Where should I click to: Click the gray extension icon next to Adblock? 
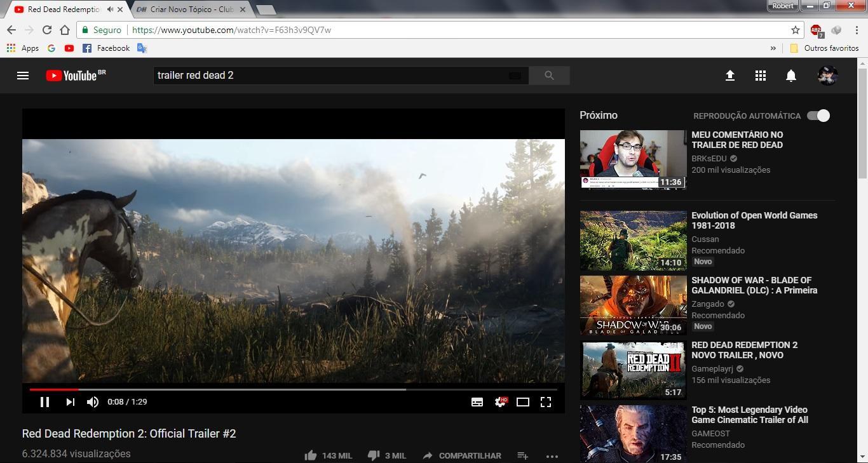click(x=836, y=30)
